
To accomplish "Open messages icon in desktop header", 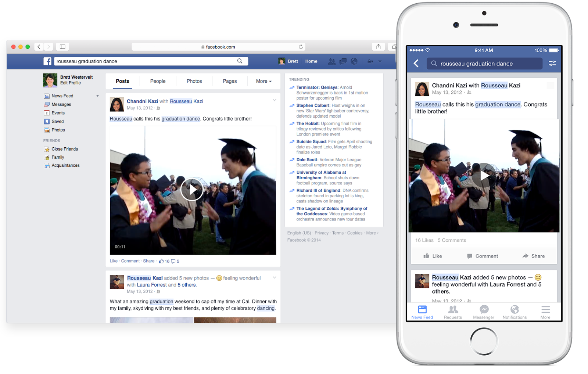I will 343,61.
